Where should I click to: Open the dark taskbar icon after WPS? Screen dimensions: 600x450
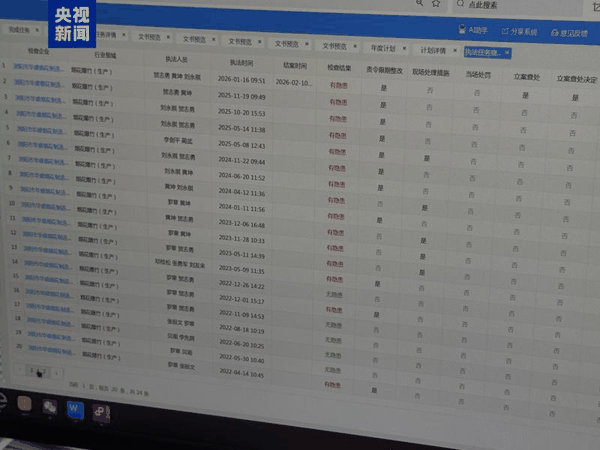click(x=102, y=413)
